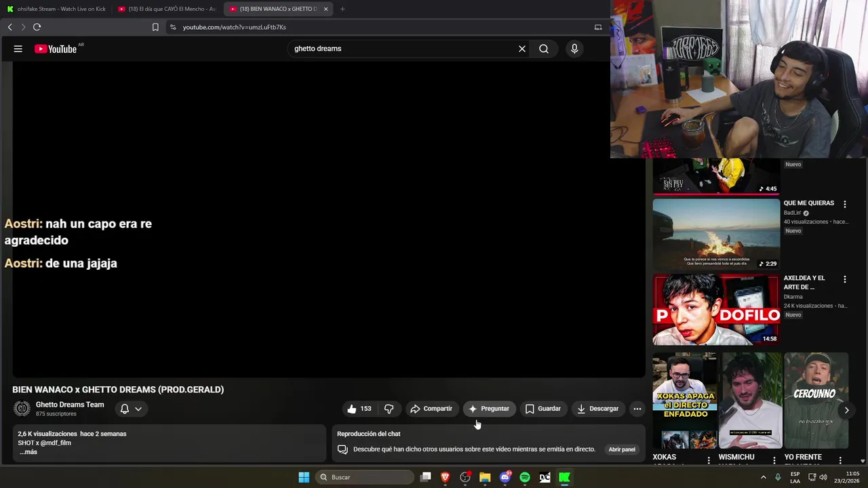Click the Descargar download button

(x=598, y=409)
